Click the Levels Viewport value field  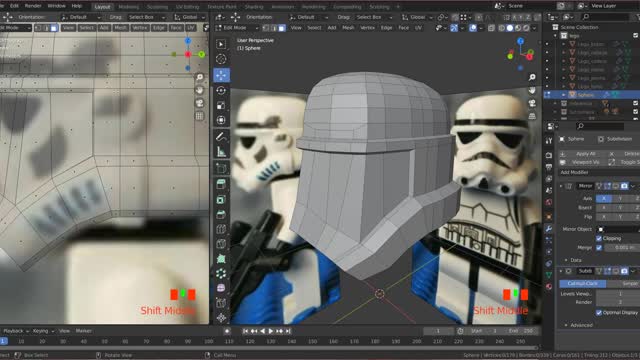coord(618,294)
